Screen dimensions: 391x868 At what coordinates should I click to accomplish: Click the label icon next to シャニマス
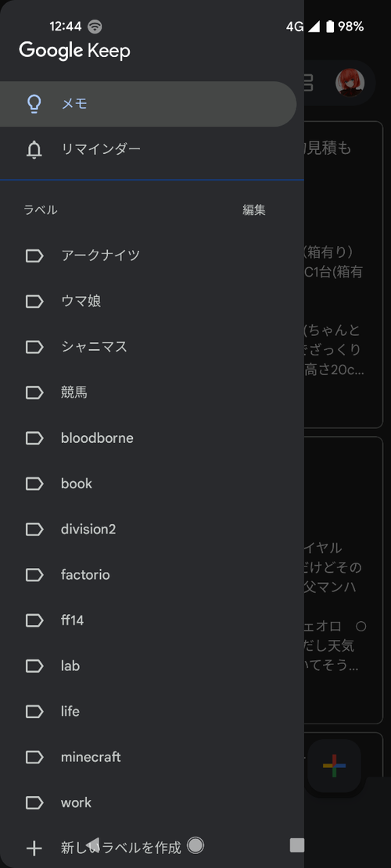tap(34, 347)
